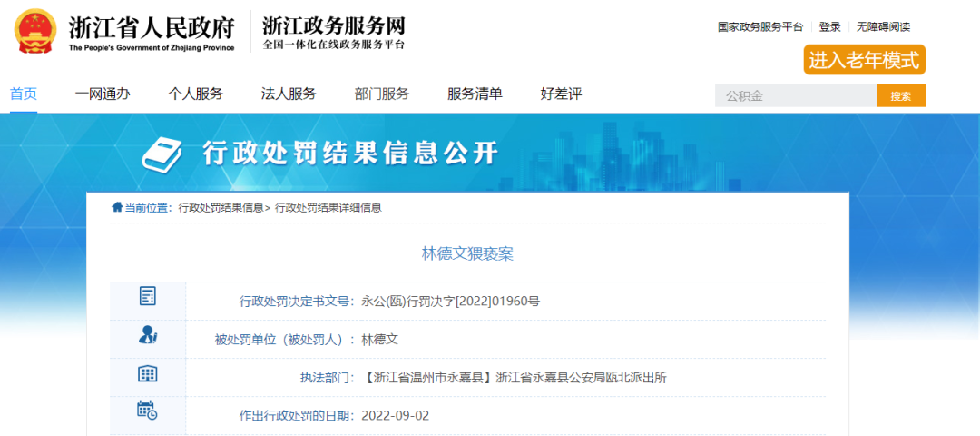Click the 行政处罚结果信息公开 banner title
Image resolution: width=980 pixels, height=436 pixels.
tap(350, 154)
